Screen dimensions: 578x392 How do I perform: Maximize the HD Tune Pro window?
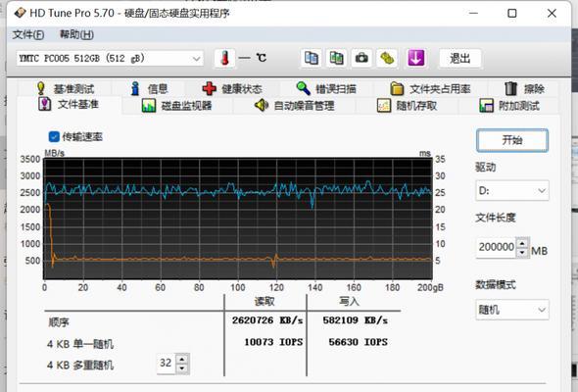[512, 14]
